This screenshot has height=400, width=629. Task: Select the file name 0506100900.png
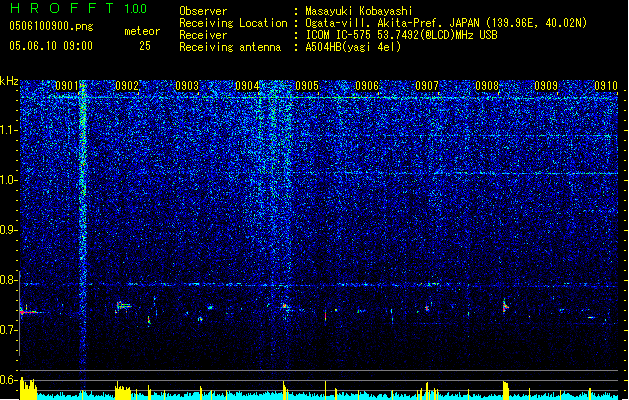click(51, 26)
